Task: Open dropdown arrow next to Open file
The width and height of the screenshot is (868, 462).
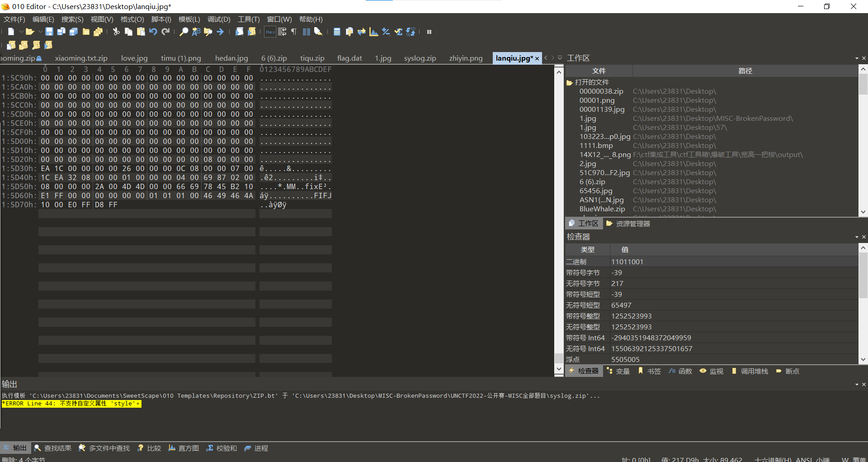Action: coord(40,32)
